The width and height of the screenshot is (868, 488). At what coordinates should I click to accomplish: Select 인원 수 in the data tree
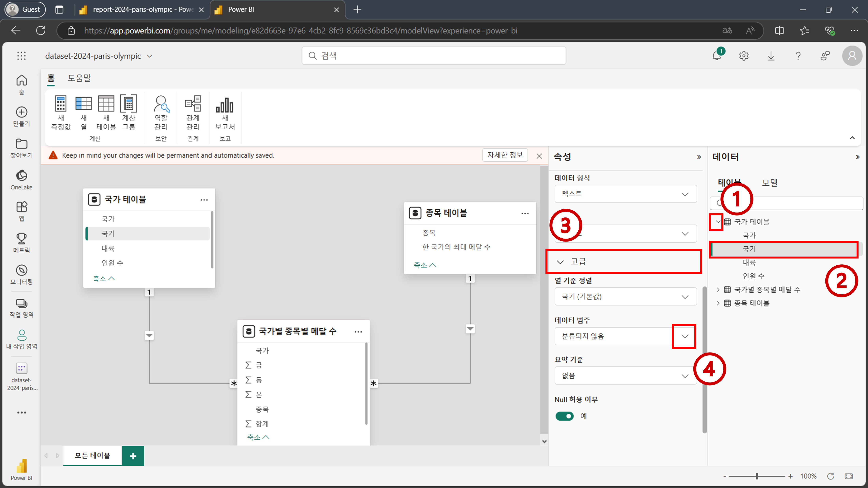point(753,276)
